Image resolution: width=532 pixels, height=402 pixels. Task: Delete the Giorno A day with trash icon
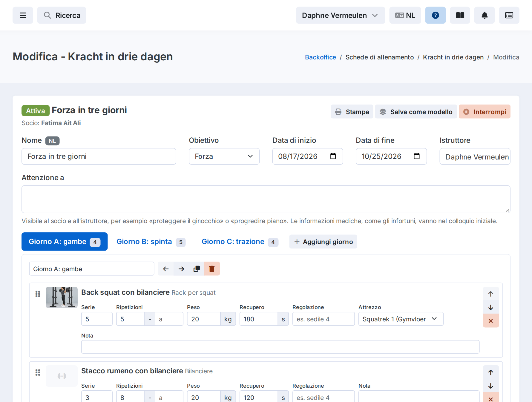[x=212, y=269]
